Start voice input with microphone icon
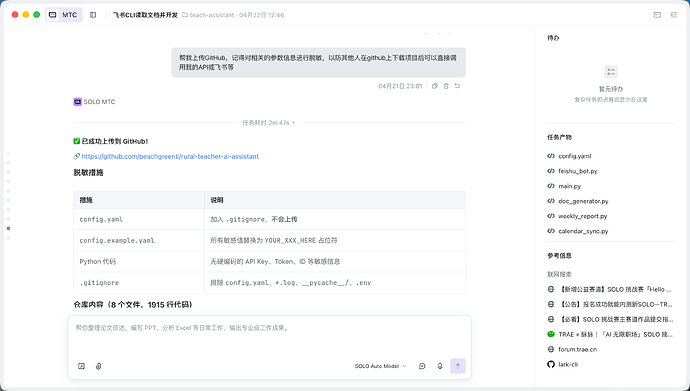 (440, 366)
